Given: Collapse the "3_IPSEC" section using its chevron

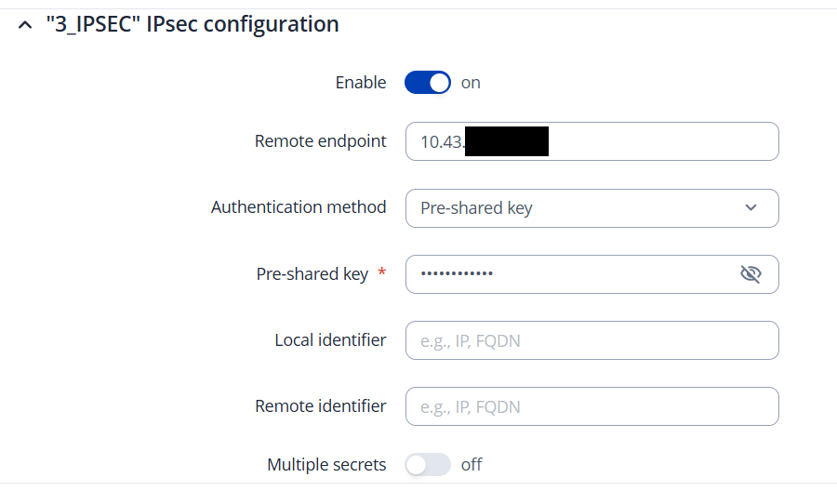Looking at the screenshot, I should coord(24,26).
